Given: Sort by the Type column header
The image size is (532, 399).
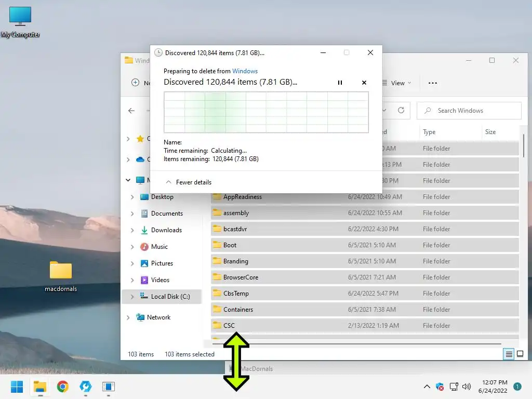Looking at the screenshot, I should (x=429, y=132).
